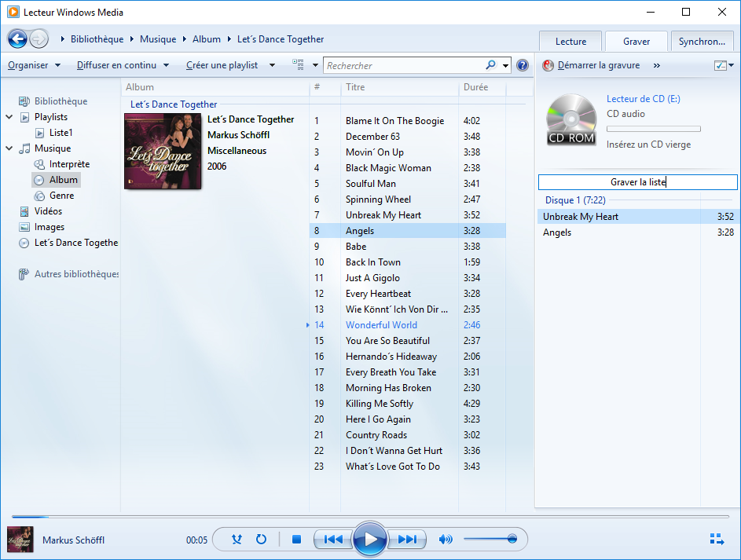Open the Lecteur de CD (E:) link

[x=644, y=99]
